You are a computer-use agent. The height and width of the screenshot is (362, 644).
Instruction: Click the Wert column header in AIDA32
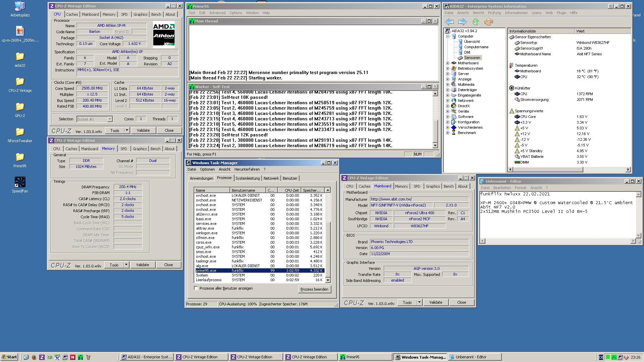[602, 31]
